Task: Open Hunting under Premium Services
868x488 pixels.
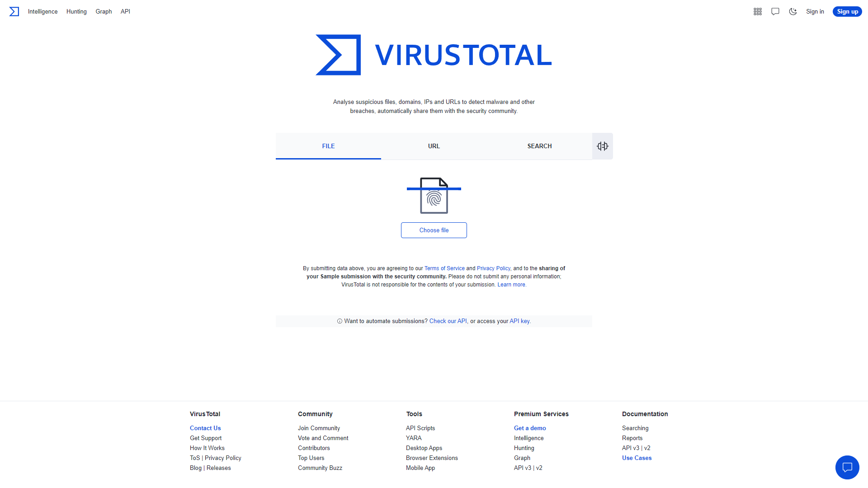Action: [x=524, y=448]
